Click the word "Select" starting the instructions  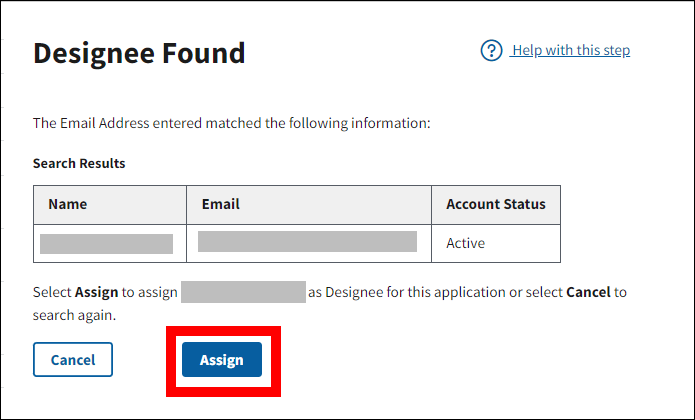pos(52,293)
